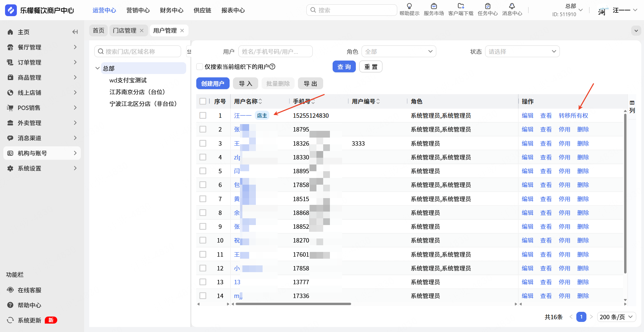This screenshot has width=644, height=332.
Task: Click the help icon next to 仅搜索当前组织下的用户
Action: [x=272, y=67]
